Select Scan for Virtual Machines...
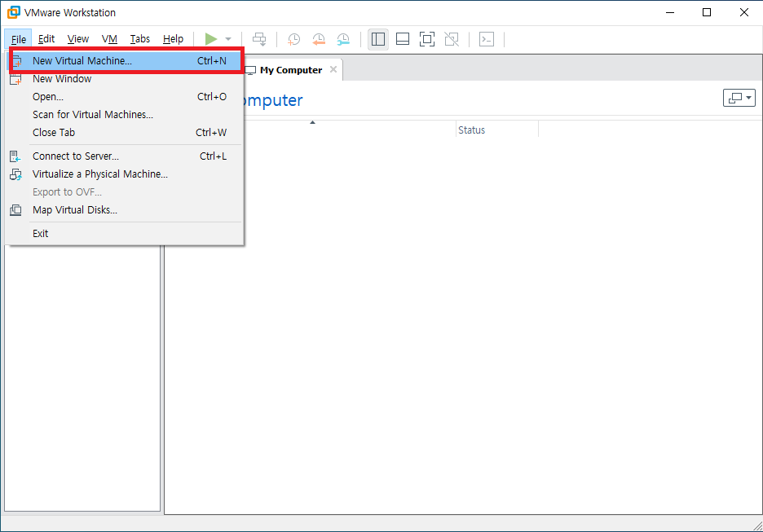763x532 pixels. [x=125, y=115]
